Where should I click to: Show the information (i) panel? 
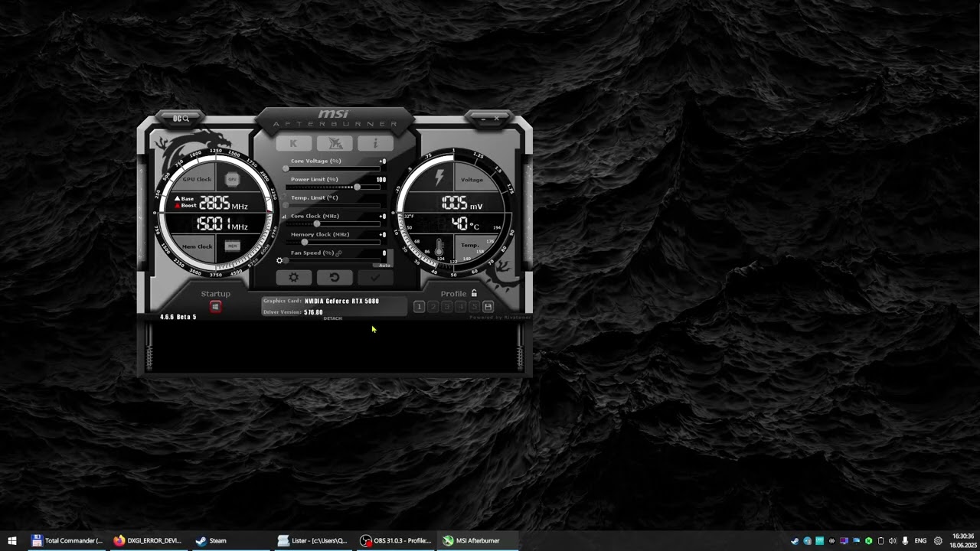(375, 143)
